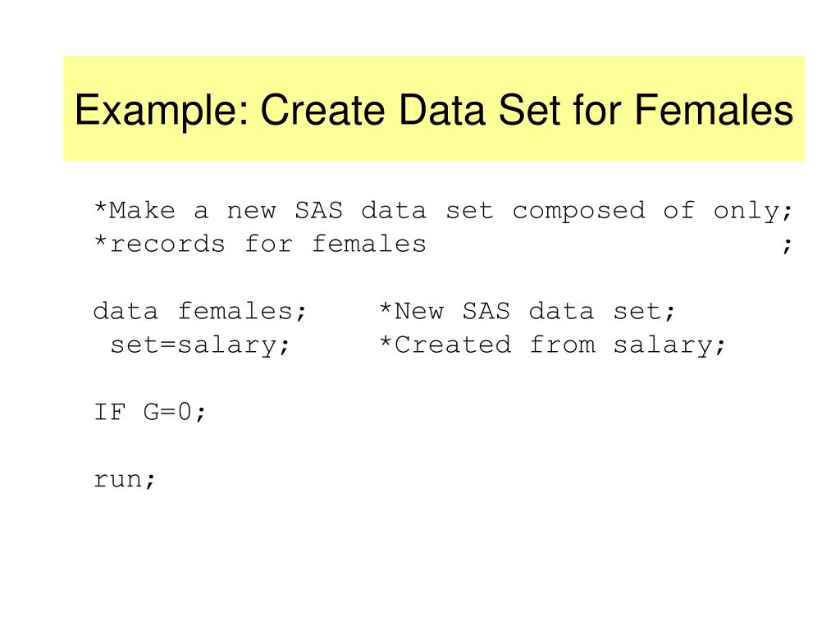Click the comment '*Created from salary;'

552,345
